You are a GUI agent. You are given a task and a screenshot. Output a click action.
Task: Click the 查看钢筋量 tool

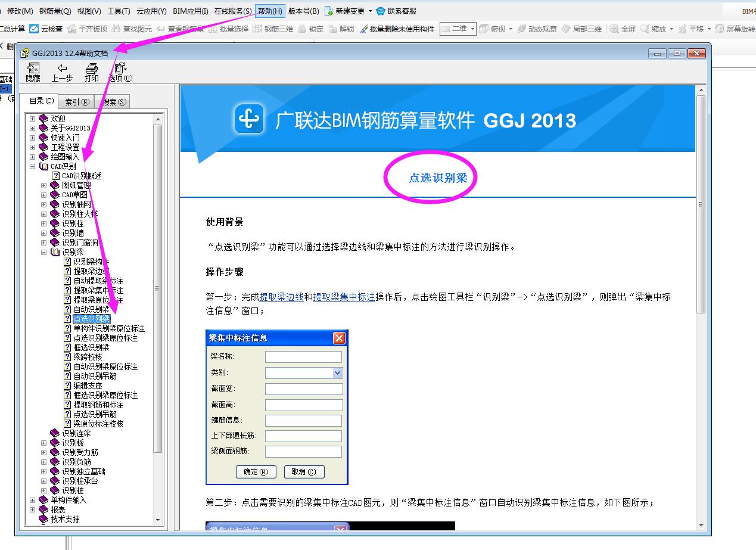tap(180, 29)
